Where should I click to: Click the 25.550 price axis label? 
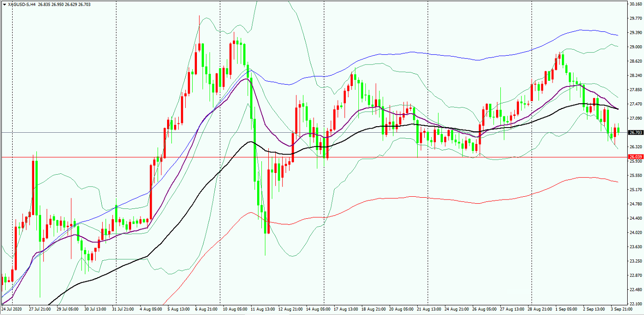pyautogui.click(x=635, y=175)
